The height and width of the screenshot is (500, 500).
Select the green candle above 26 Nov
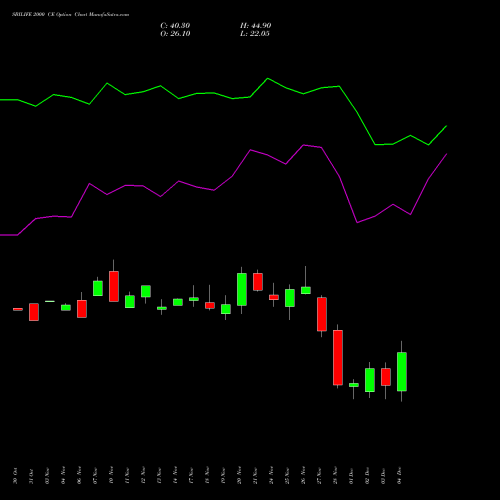point(306,290)
